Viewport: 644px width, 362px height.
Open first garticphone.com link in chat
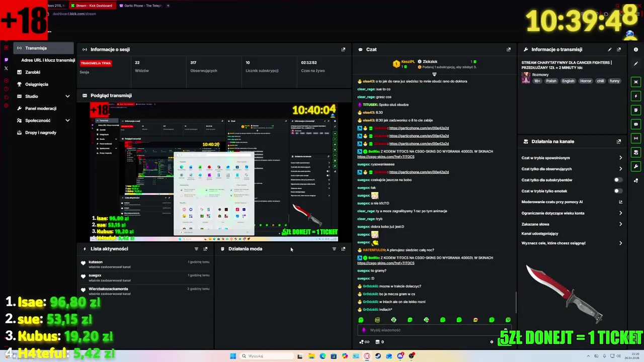coord(419,128)
